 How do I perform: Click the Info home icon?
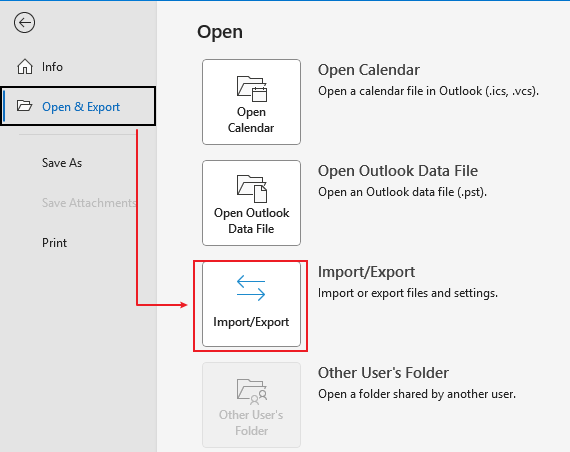25,67
